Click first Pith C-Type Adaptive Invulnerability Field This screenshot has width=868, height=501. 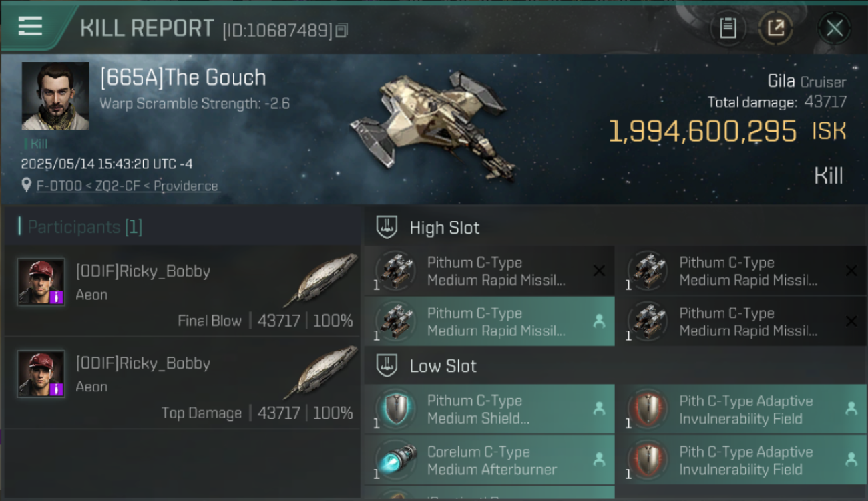tap(741, 409)
